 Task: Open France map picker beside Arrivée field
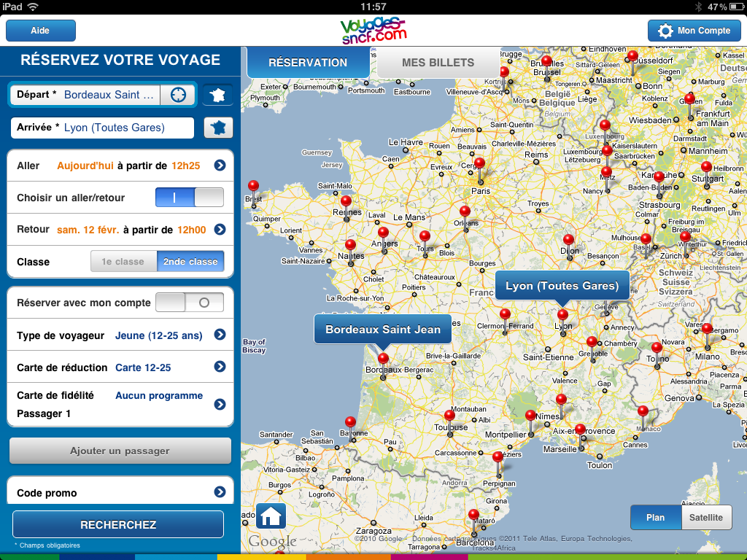click(219, 128)
